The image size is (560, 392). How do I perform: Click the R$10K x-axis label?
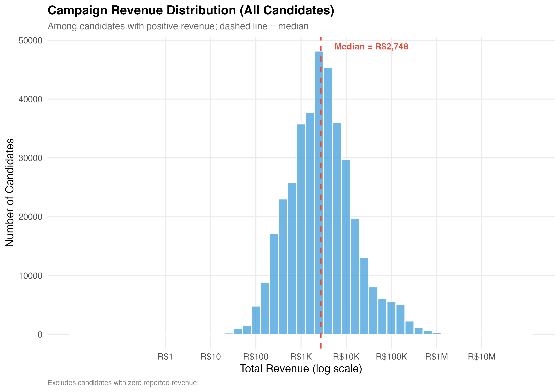pos(346,357)
